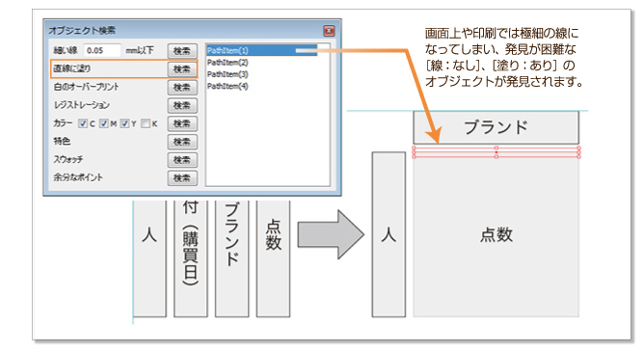Click the 検索 button for レジストレーション
This screenshot has height=351, width=644.
click(x=182, y=105)
